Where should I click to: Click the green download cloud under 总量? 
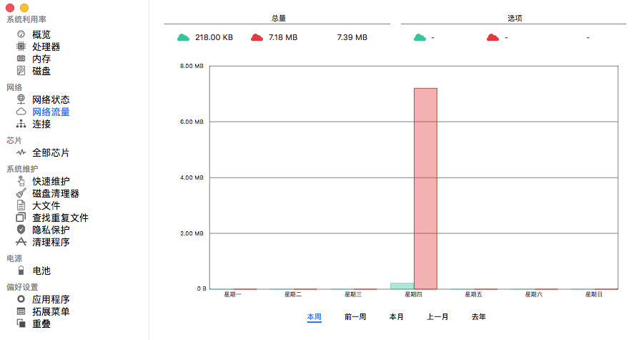pyautogui.click(x=183, y=37)
